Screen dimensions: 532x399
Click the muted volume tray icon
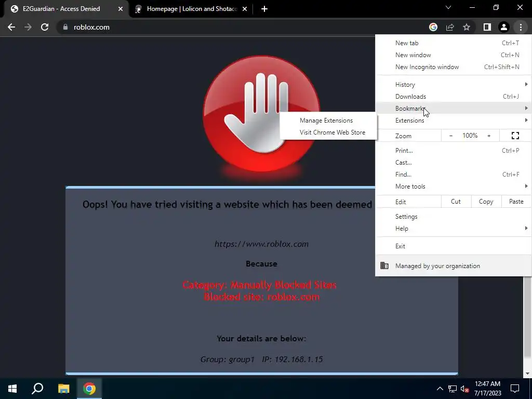464,389
